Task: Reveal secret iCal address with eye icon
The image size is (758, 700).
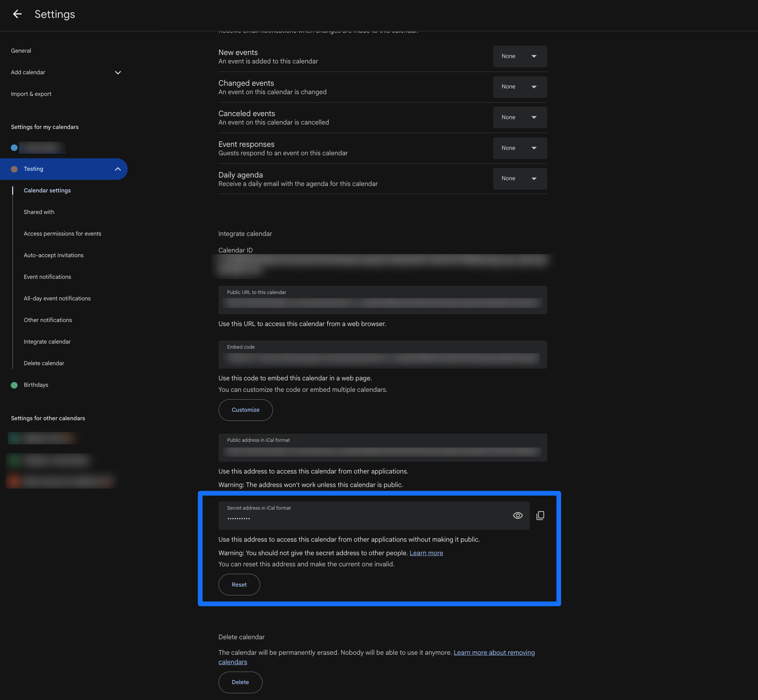Action: coord(518,515)
